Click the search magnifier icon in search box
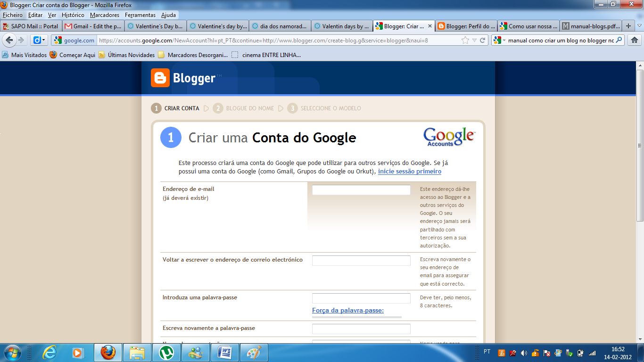Screen dimensions: 644x362 (x=619, y=40)
